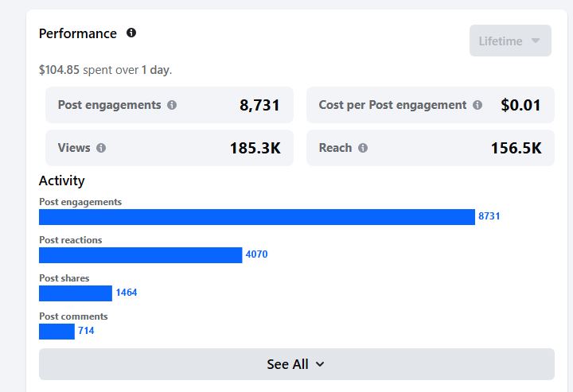Click the 8731 value label
The height and width of the screenshot is (392, 573).
tap(489, 216)
